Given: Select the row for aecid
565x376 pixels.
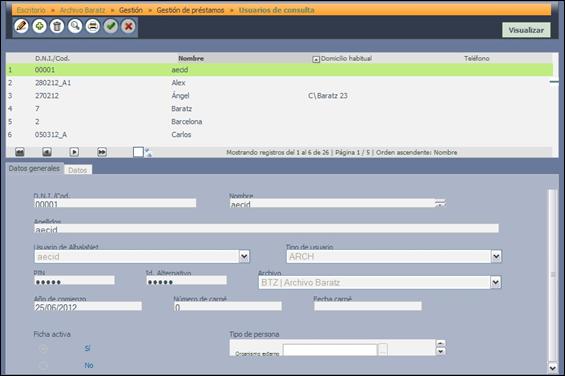Looking at the screenshot, I should point(279,70).
